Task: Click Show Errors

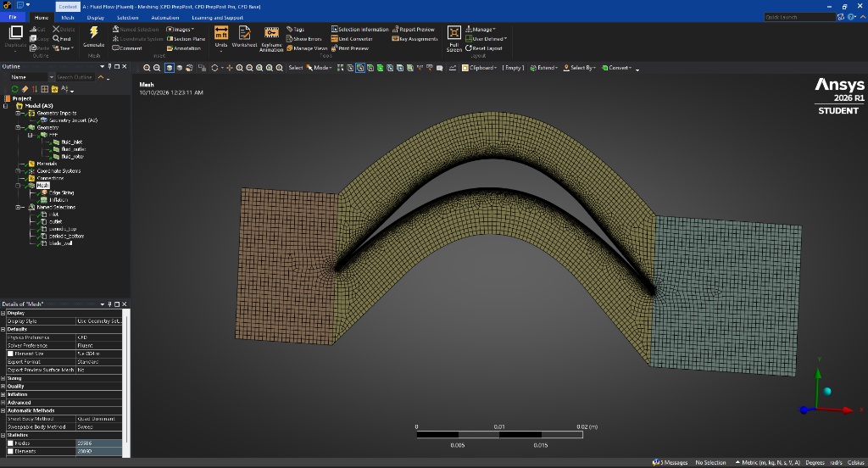Action: pos(304,39)
